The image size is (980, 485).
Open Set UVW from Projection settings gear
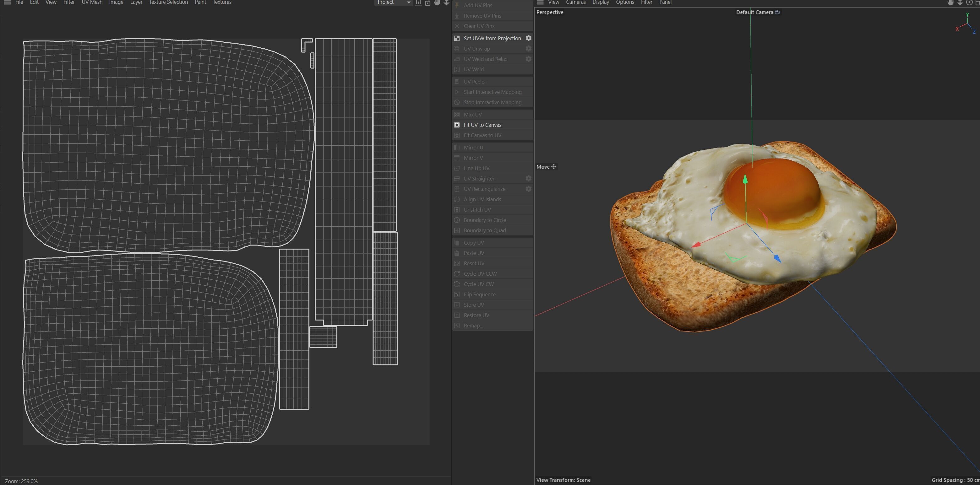click(528, 38)
